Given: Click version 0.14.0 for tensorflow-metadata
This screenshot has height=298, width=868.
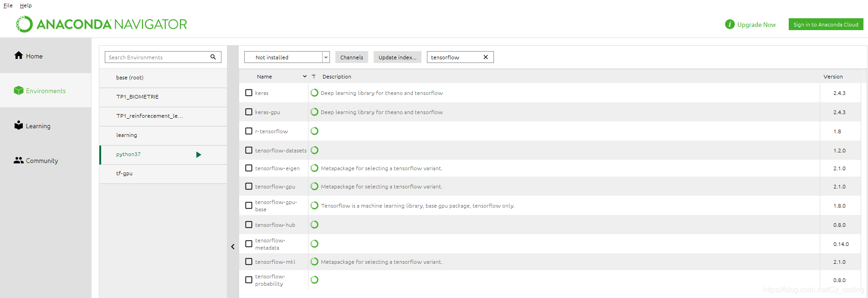Looking at the screenshot, I should coord(841,244).
